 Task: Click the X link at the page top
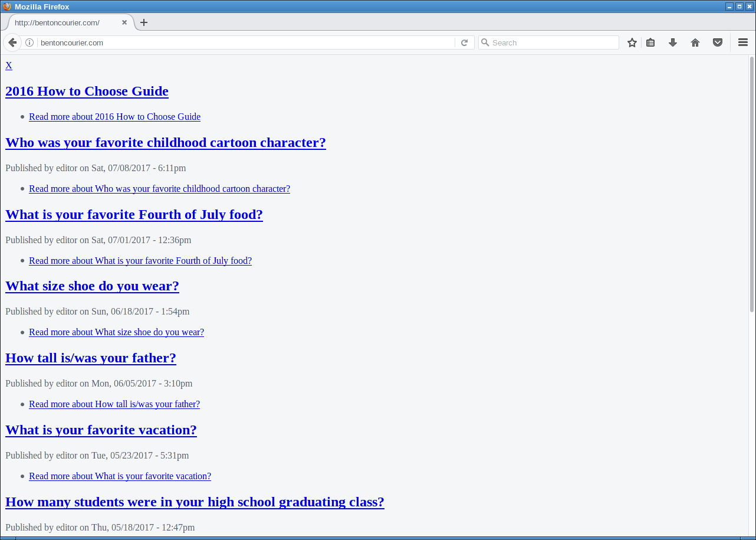coord(9,66)
